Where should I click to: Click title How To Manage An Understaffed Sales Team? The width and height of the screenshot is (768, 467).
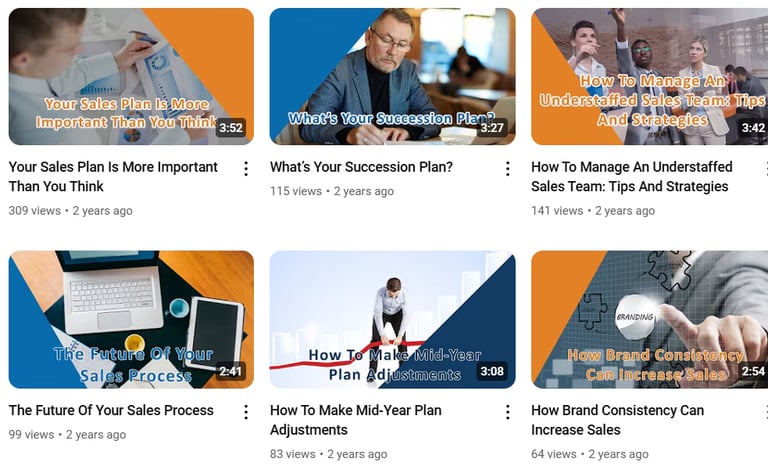pyautogui.click(x=632, y=176)
